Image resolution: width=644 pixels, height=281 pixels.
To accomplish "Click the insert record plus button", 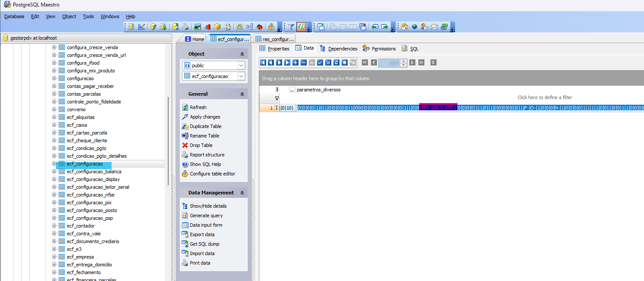I will pyautogui.click(x=295, y=62).
